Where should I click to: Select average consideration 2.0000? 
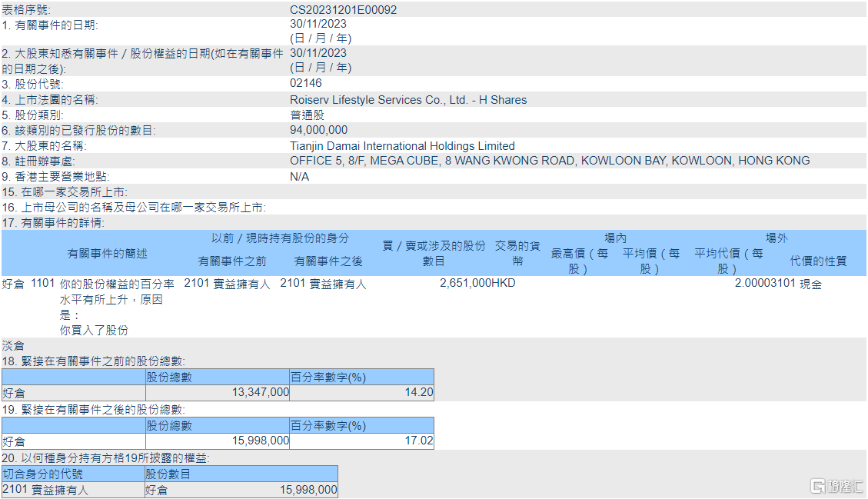coord(753,283)
